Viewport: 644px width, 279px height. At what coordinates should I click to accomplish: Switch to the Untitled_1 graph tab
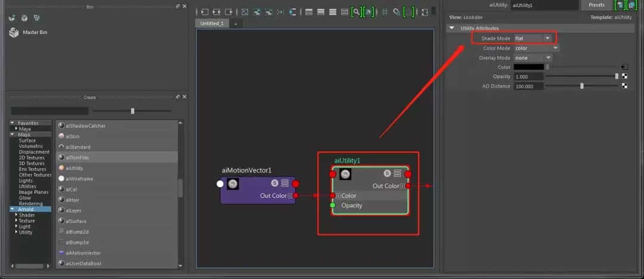212,23
